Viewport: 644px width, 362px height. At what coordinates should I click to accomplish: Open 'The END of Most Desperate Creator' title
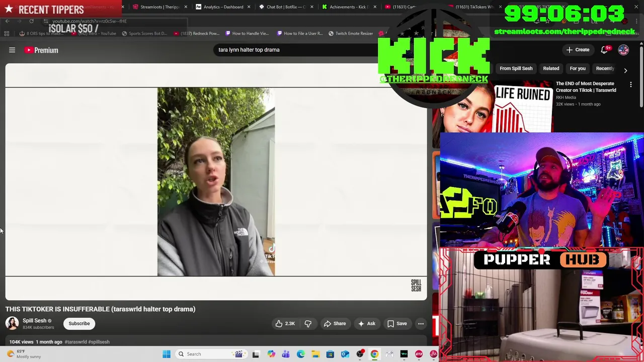click(586, 87)
